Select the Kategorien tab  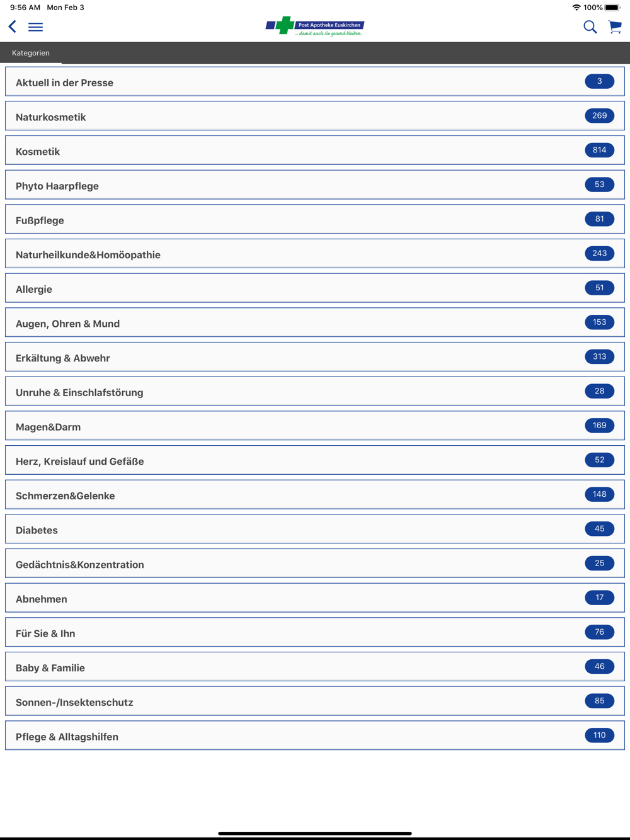point(31,53)
